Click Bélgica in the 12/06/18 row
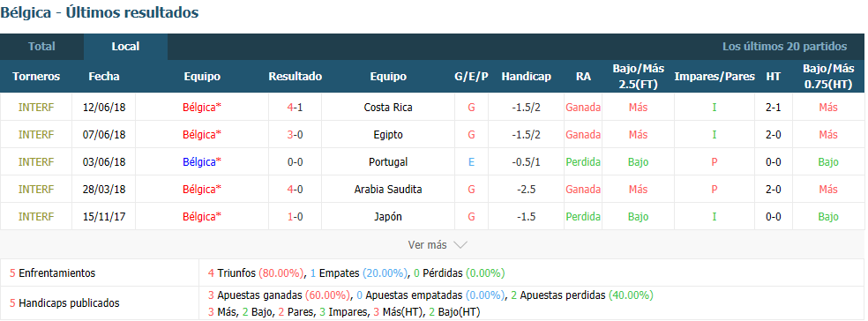Viewport: 868px width, 321px height. [202, 108]
